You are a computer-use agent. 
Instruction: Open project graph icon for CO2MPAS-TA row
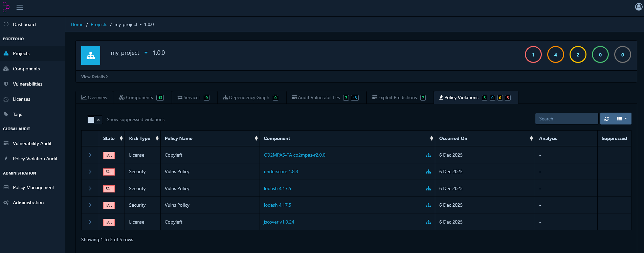point(428,155)
